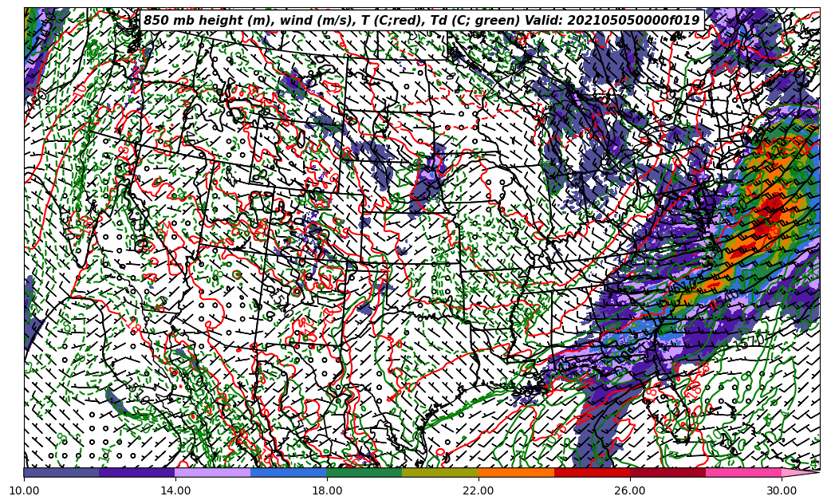Select the slate-blue 10–12 colorbar segment
The height and width of the screenshot is (504, 827).
[x=61, y=473]
